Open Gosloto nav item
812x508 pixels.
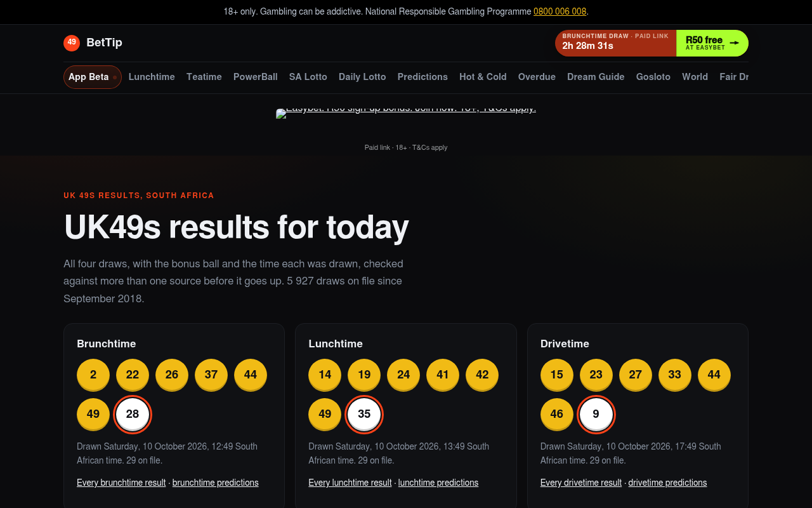tap(653, 77)
